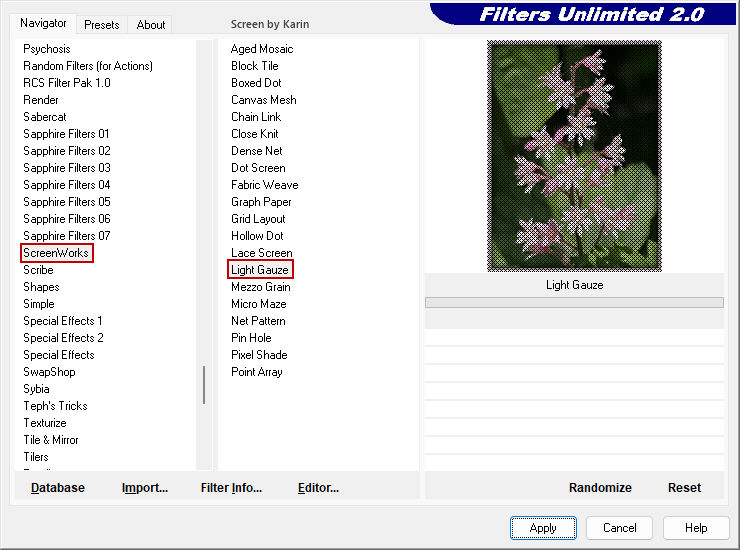Choose the Aged Mosaic filter

coord(262,49)
